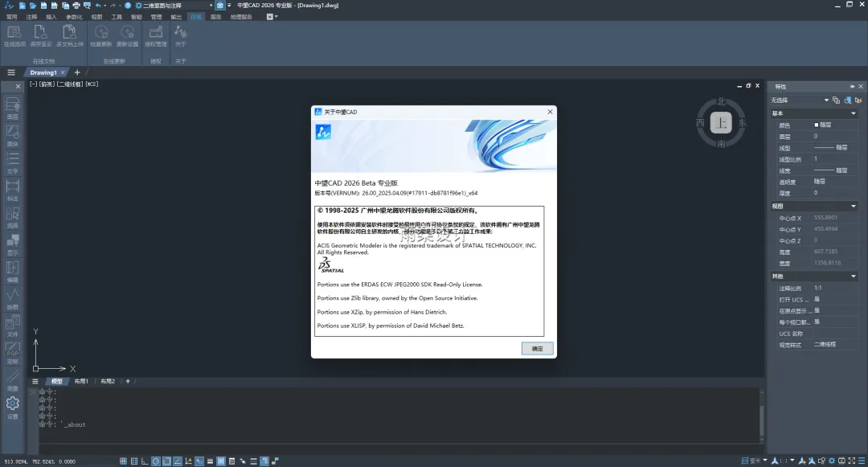This screenshot has height=467, width=868.
Task: Toggle full screen icon in status bar
Action: tap(852, 461)
